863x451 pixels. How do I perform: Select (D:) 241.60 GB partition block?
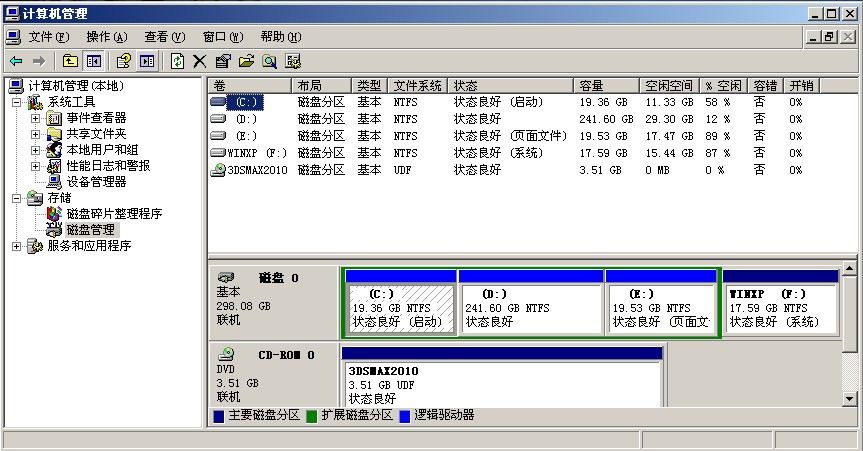click(x=531, y=303)
